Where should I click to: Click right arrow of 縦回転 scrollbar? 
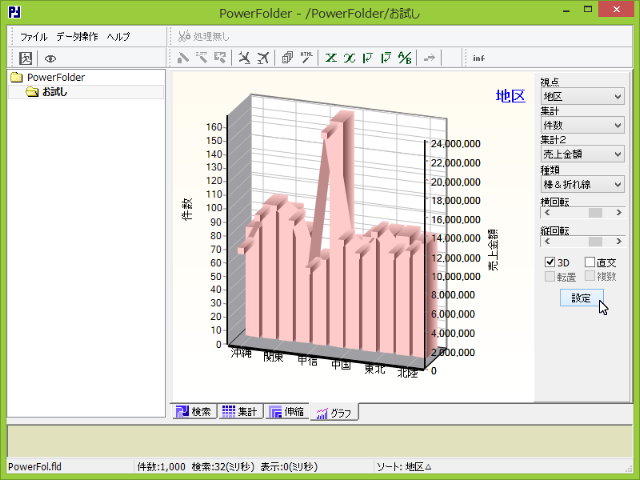(x=619, y=242)
